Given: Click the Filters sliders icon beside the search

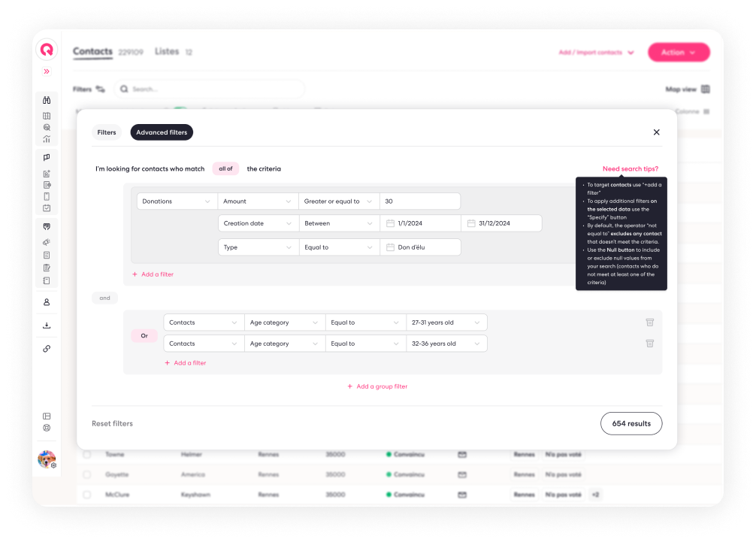Looking at the screenshot, I should (x=100, y=89).
